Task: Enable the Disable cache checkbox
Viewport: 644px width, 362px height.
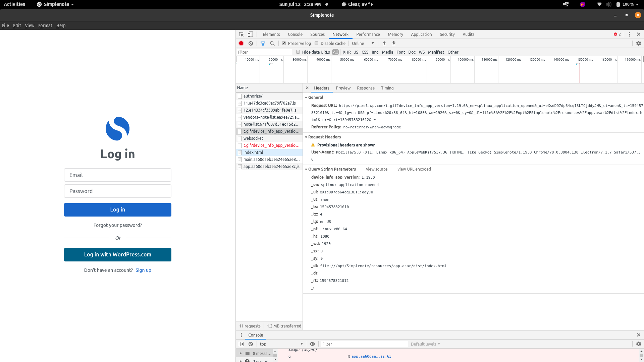Action: click(x=317, y=43)
